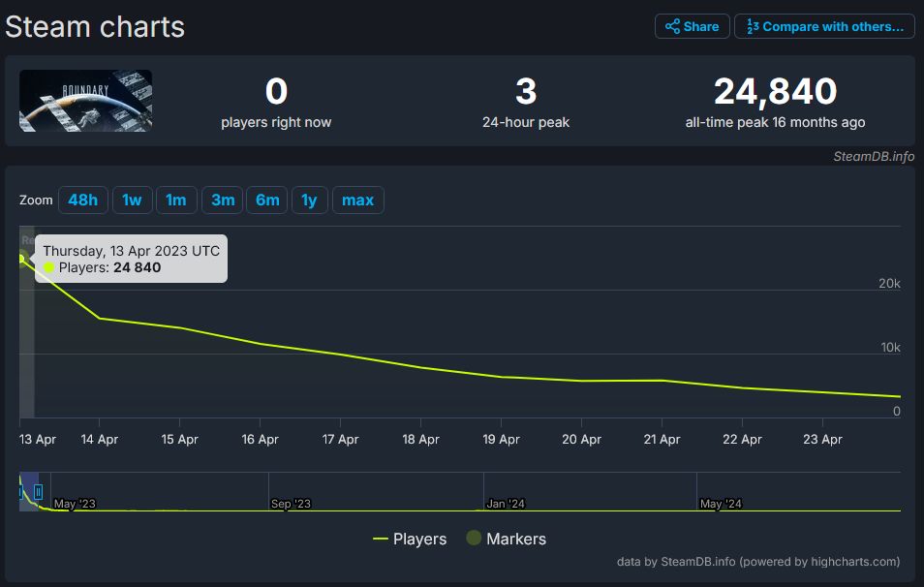Toggle the Markers series in legend

(x=507, y=539)
